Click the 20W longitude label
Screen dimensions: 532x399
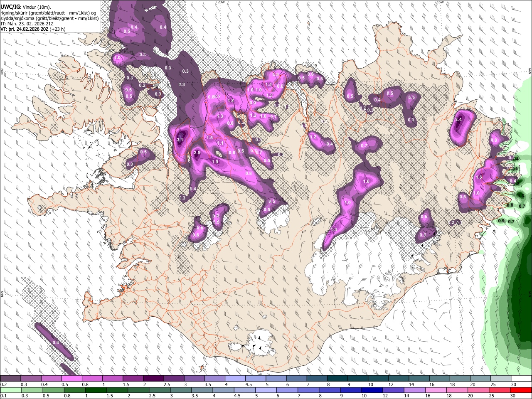pyautogui.click(x=221, y=2)
